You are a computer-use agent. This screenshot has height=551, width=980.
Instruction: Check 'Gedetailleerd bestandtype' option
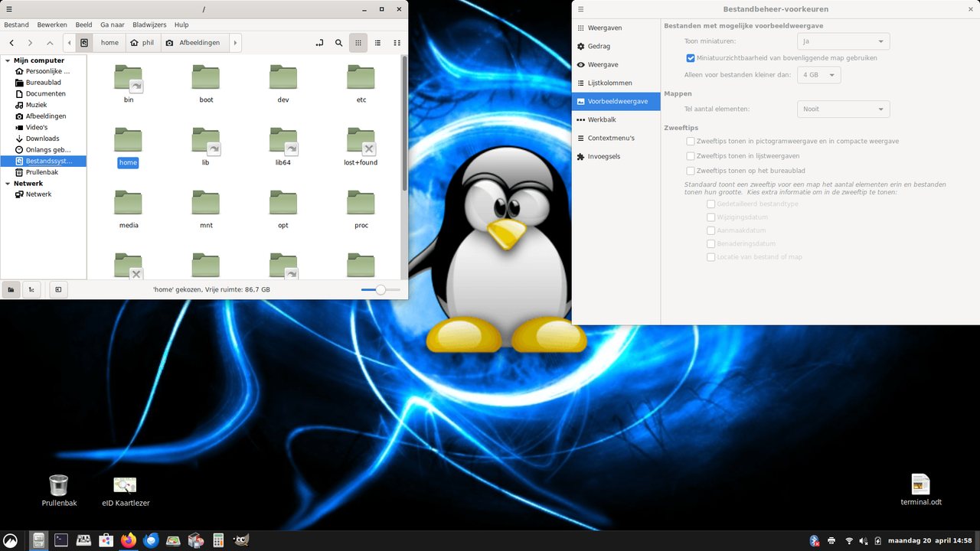[x=711, y=204]
